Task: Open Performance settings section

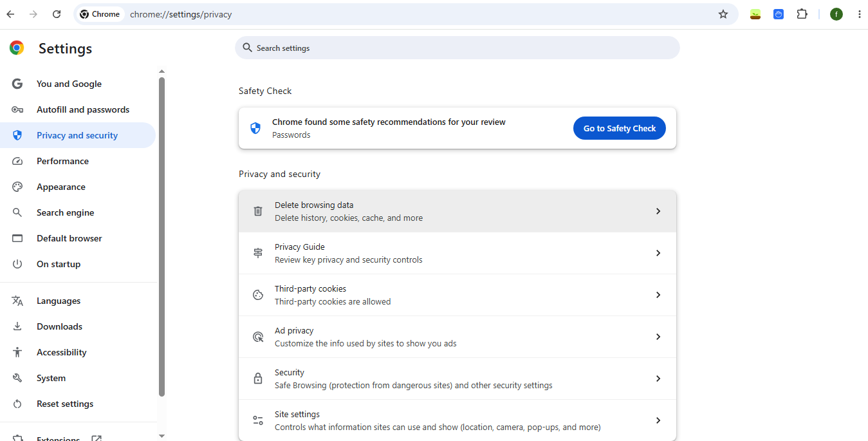Action: (78, 161)
